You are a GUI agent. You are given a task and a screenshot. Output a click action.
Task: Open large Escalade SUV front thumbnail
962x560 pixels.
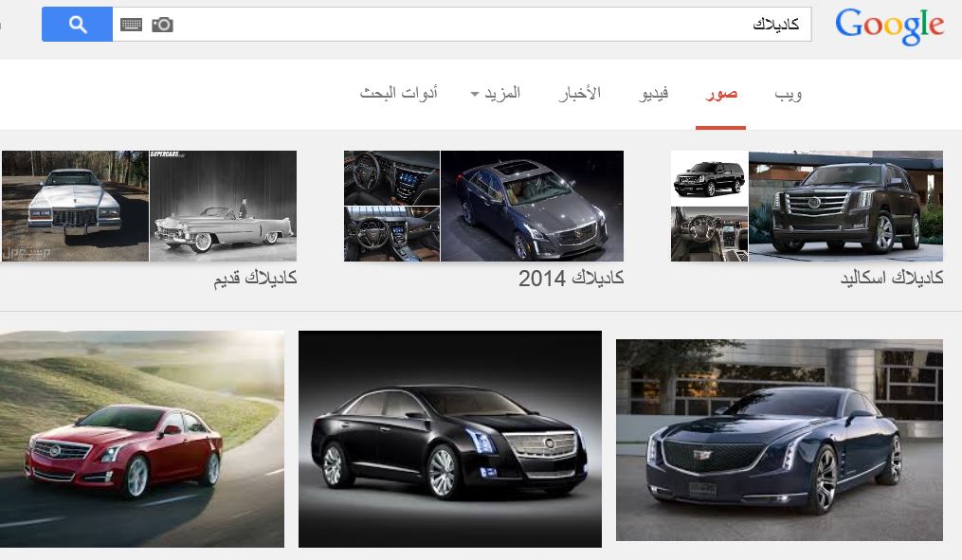coord(845,206)
